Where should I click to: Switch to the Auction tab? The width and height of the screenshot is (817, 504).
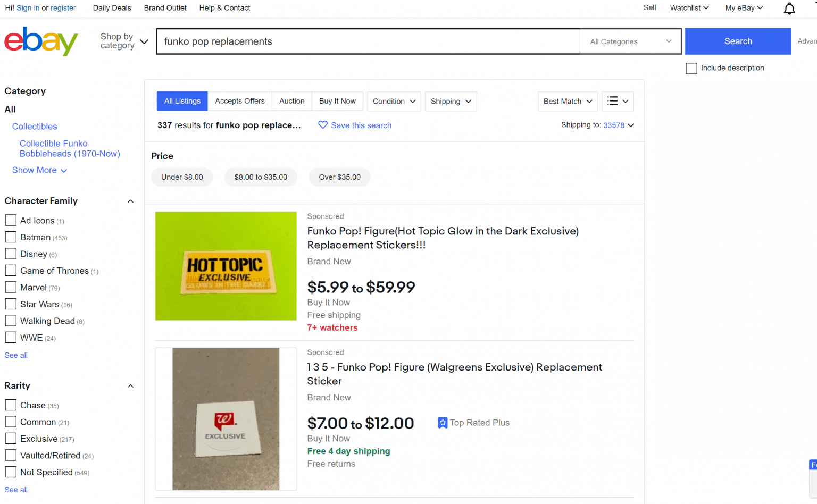click(292, 101)
